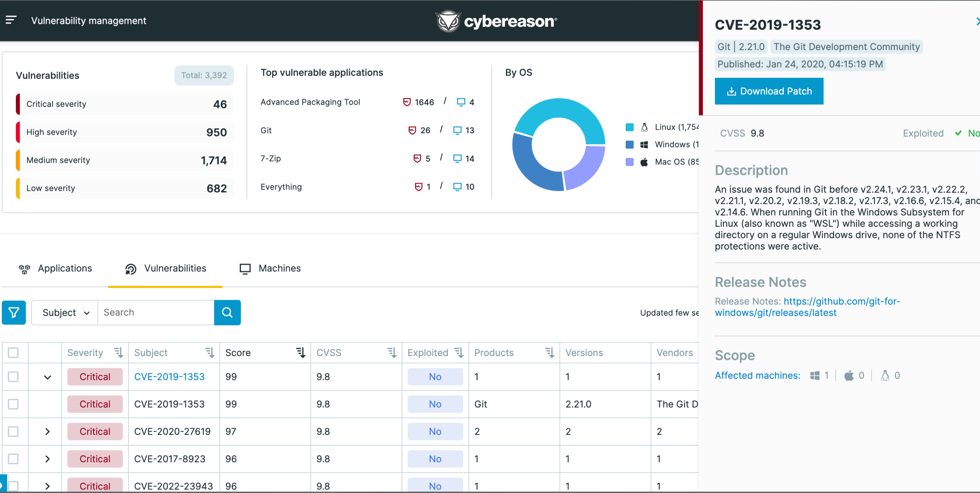This screenshot has width=980, height=493.
Task: Expand the CVE-2017-8923 row
Action: 47,459
